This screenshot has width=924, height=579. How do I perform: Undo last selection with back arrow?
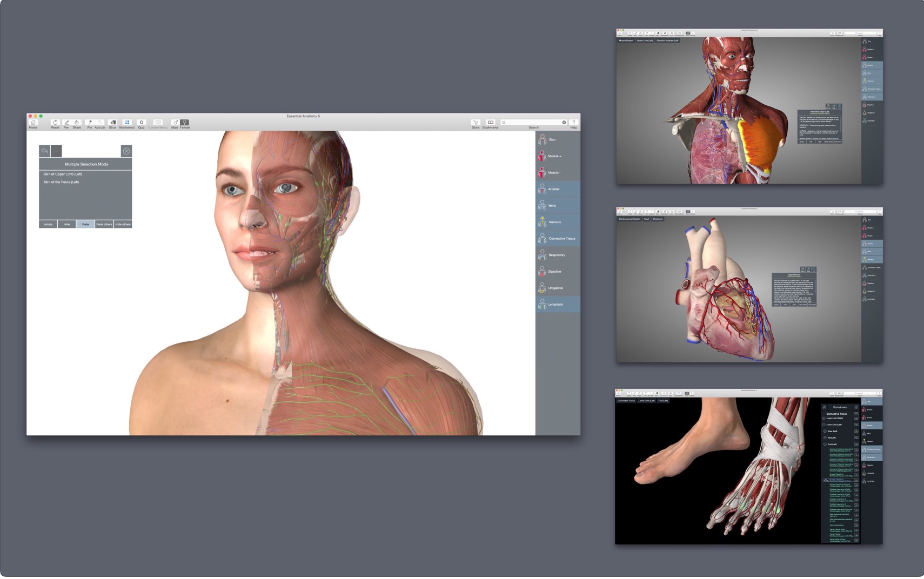click(44, 151)
